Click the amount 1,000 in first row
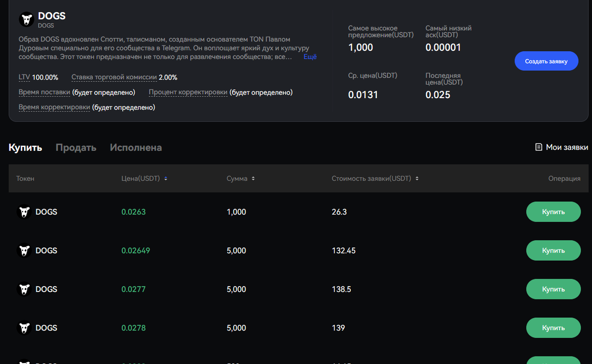 tap(236, 212)
